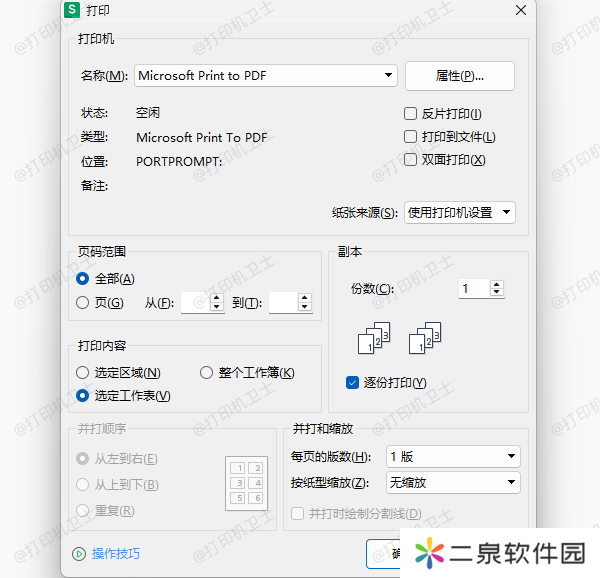The image size is (600, 578).
Task: Click the 空闲 status text
Action: pyautogui.click(x=148, y=113)
